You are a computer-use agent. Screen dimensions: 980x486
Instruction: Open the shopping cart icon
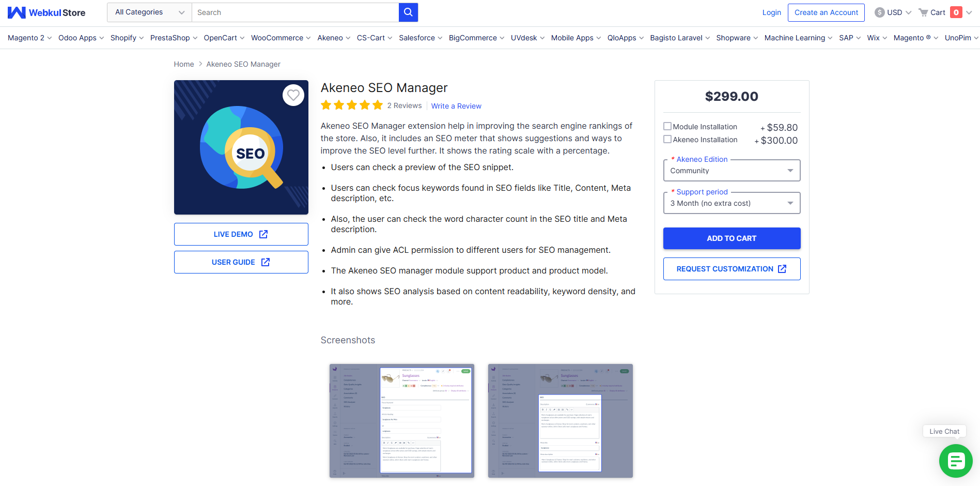point(923,12)
